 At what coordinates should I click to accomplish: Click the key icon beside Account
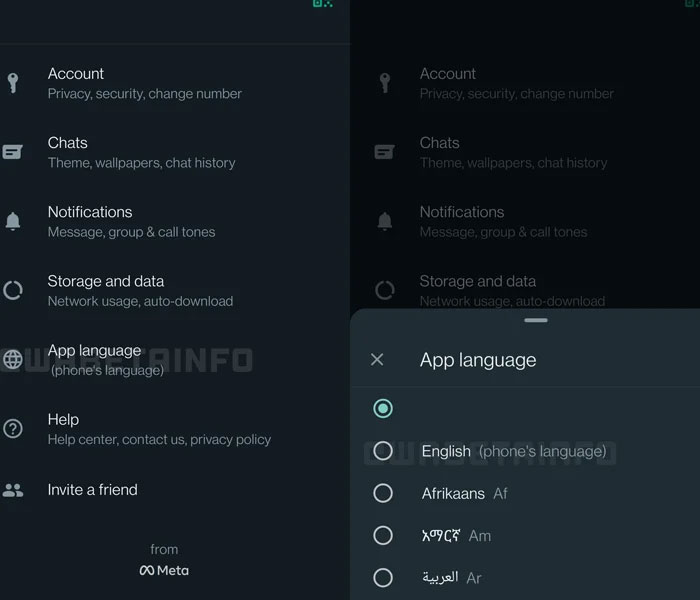coord(13,83)
